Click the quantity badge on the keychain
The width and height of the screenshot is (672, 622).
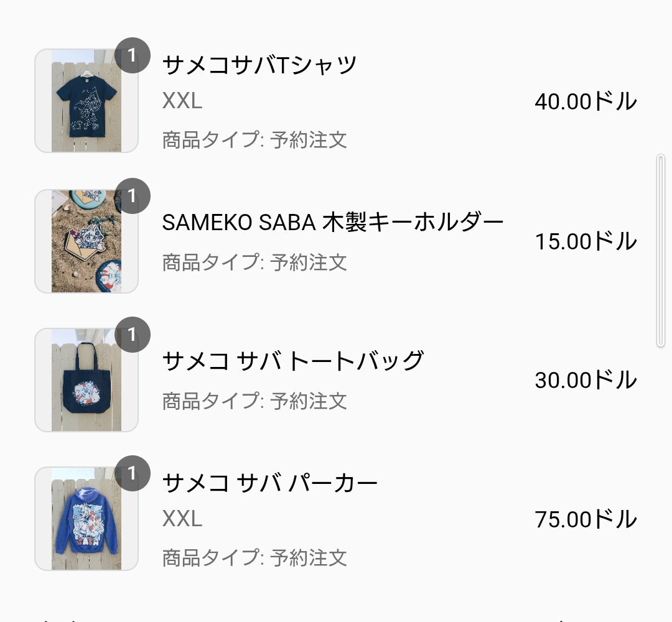(132, 196)
